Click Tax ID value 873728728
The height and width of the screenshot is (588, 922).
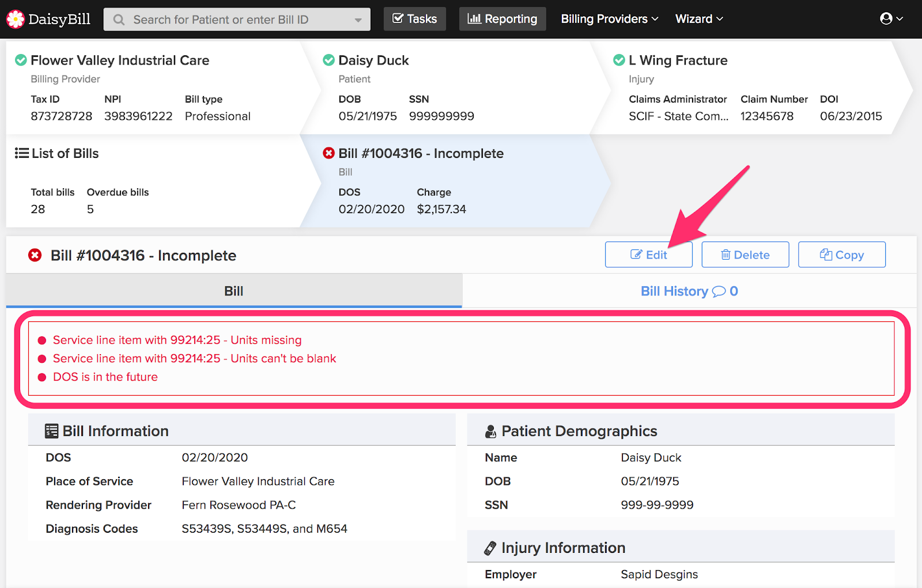tap(62, 116)
